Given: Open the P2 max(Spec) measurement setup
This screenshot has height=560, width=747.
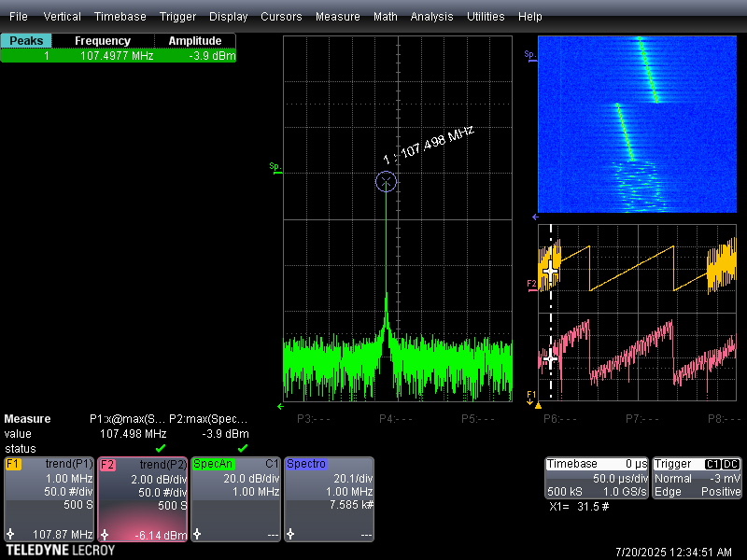Looking at the screenshot, I should 208,419.
